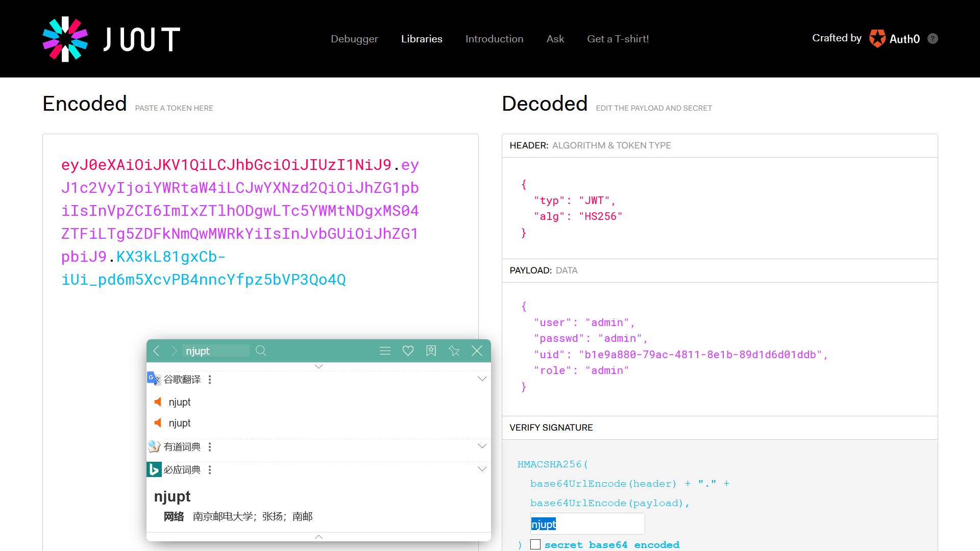Pin the dictionary popup window
980x551 pixels.
(x=454, y=351)
